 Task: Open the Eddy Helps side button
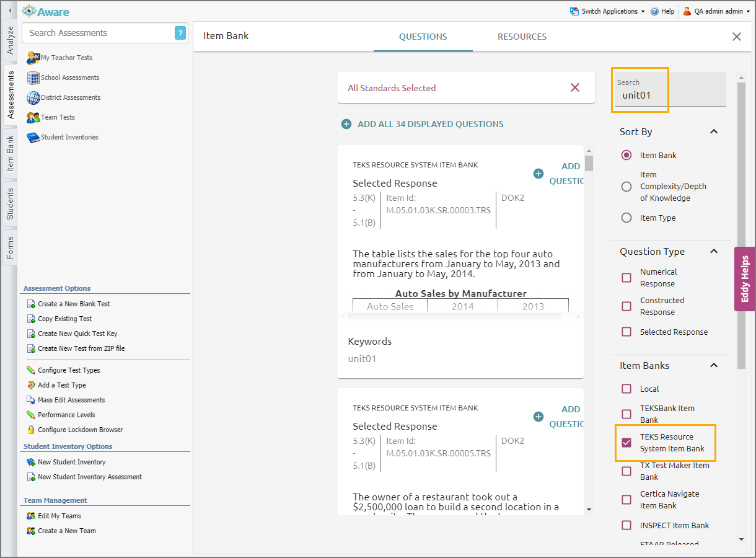coord(745,279)
